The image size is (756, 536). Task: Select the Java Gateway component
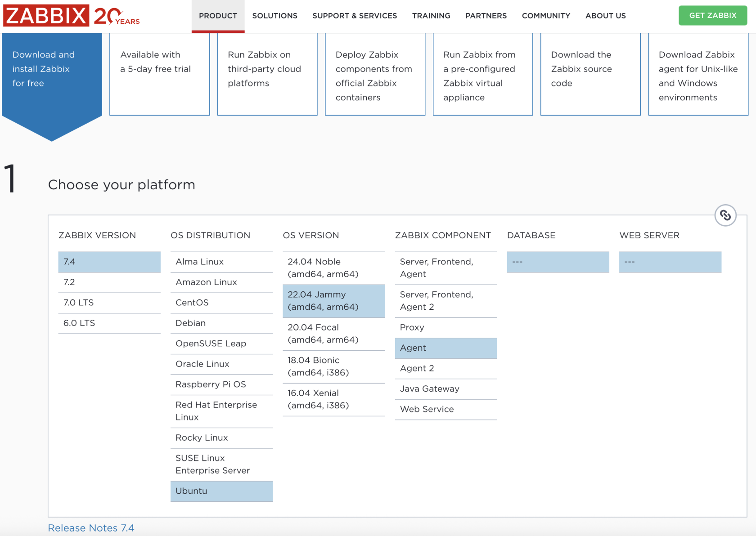pos(445,389)
